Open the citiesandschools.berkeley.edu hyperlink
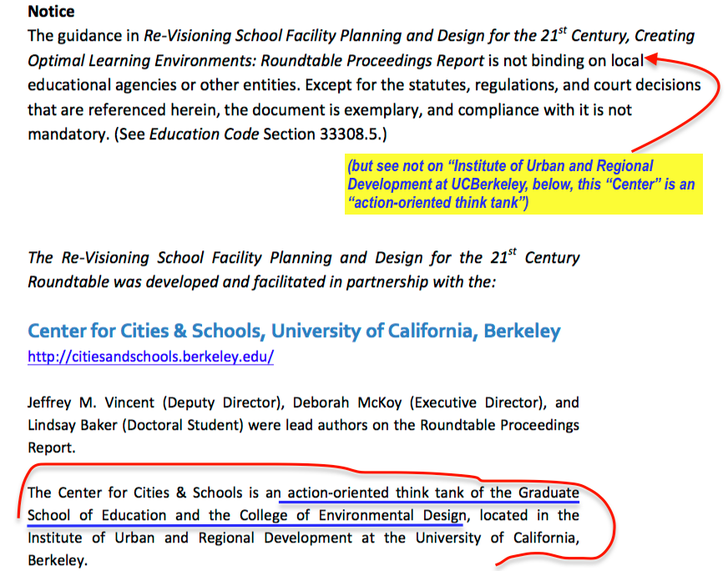This screenshot has height=571, width=728. (x=150, y=357)
